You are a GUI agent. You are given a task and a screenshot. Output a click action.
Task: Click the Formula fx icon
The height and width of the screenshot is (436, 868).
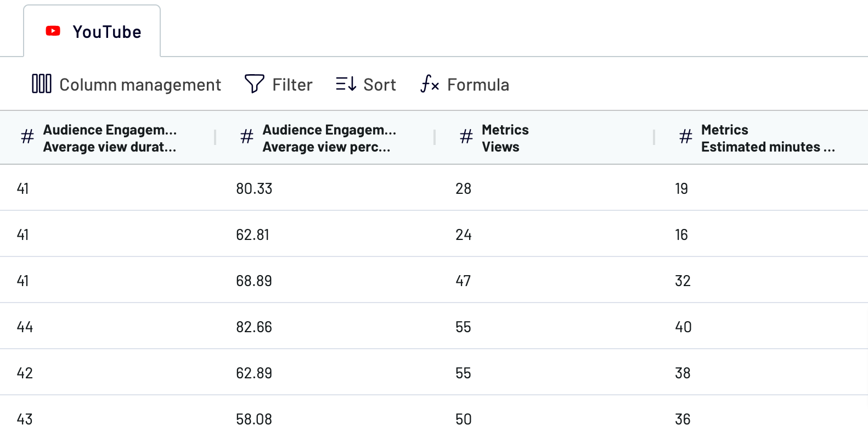(x=430, y=84)
